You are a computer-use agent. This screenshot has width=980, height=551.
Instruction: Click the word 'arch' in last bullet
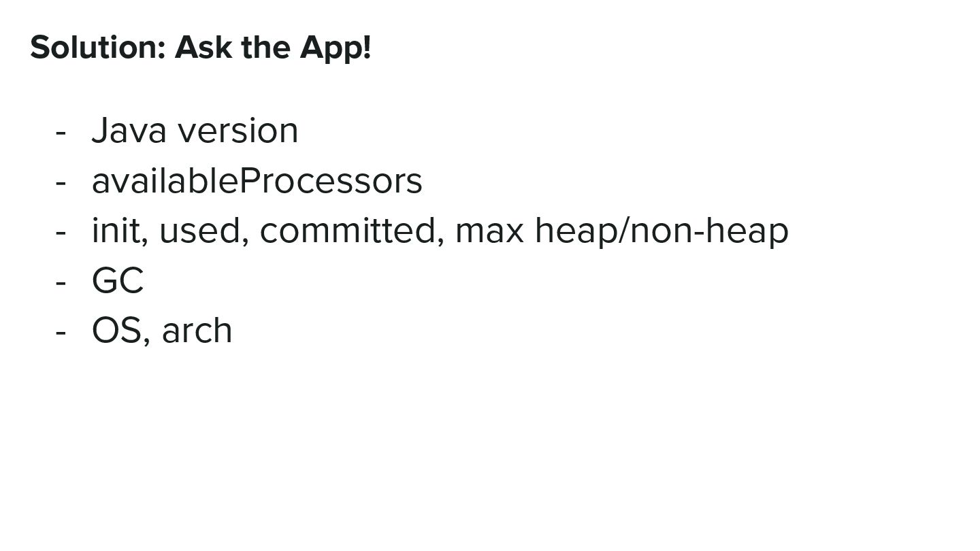click(197, 331)
